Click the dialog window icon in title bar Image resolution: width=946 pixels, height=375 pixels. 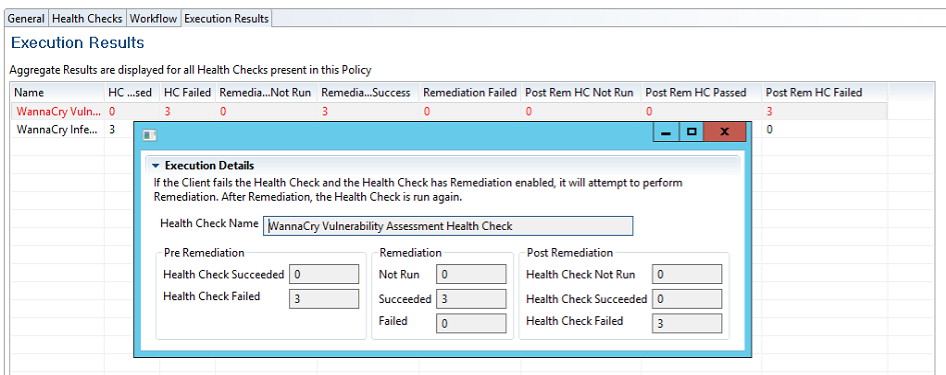pos(149,135)
